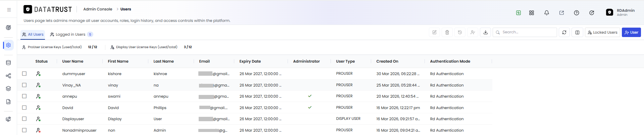The height and width of the screenshot is (135, 644).
Task: Click the ProUser License Keys label
Action: coord(55,47)
